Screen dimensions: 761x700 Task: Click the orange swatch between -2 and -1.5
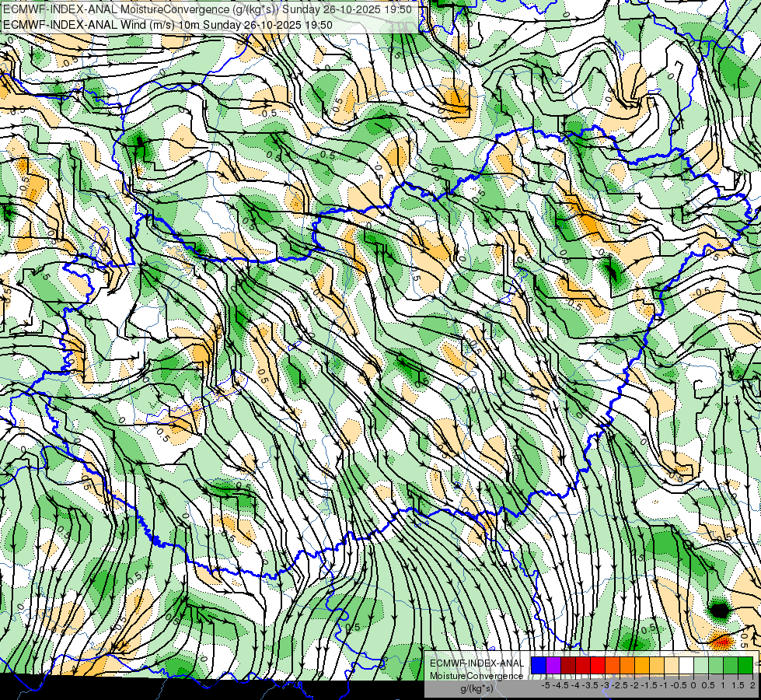coord(627,666)
